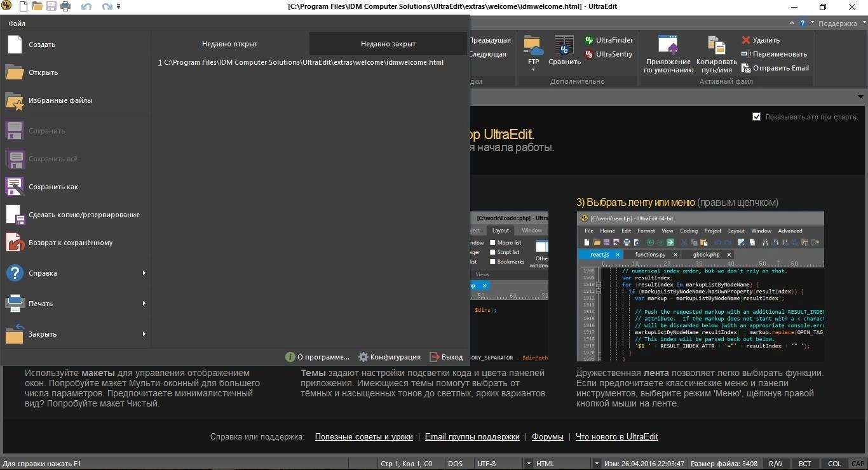The height and width of the screenshot is (470, 868).
Task: Open Email группы поддержки link
Action: pyautogui.click(x=472, y=436)
